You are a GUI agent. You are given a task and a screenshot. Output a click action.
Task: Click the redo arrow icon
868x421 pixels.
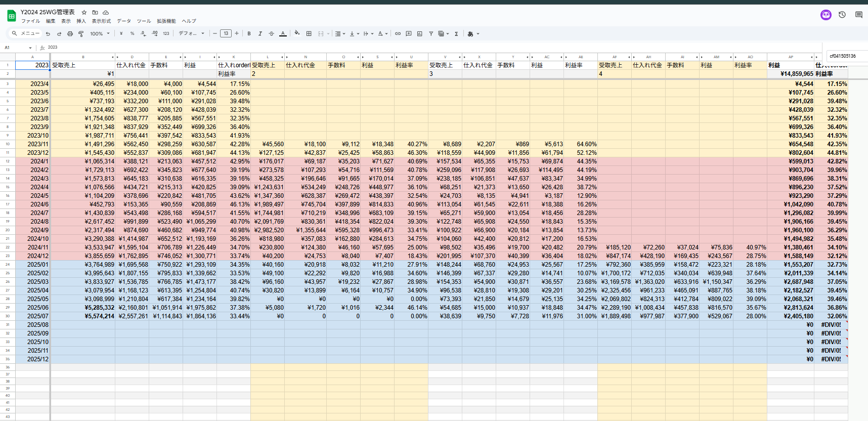click(59, 34)
